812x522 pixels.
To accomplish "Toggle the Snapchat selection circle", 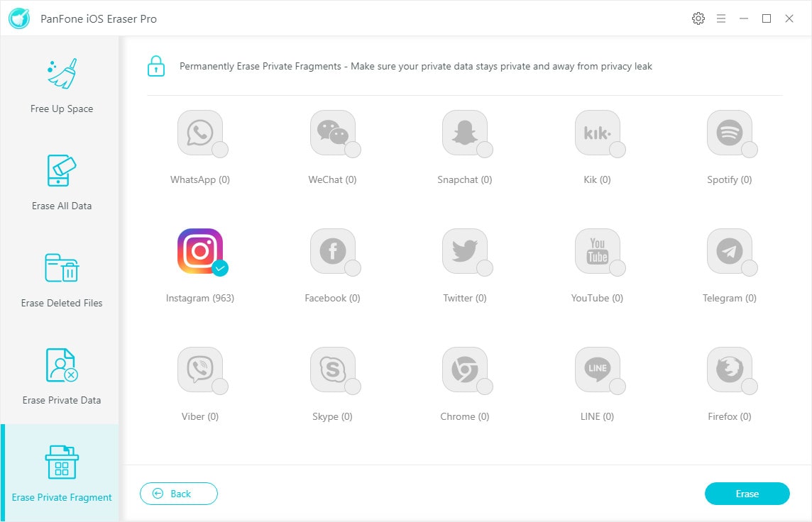I will click(x=485, y=150).
